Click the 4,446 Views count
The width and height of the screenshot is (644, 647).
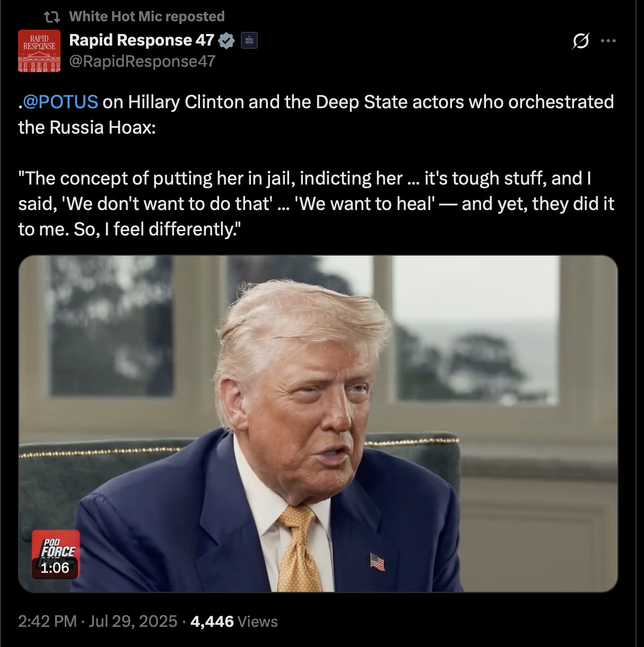(234, 621)
